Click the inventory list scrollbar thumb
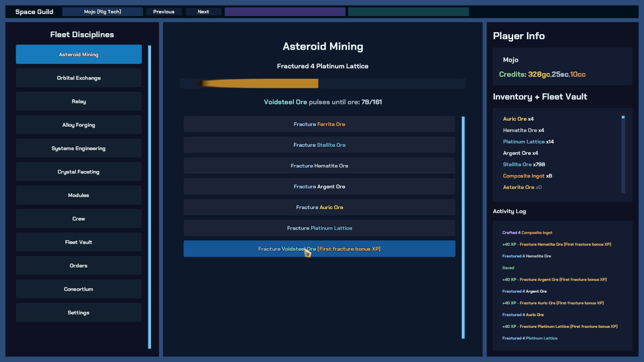644x362 pixels. 623,117
